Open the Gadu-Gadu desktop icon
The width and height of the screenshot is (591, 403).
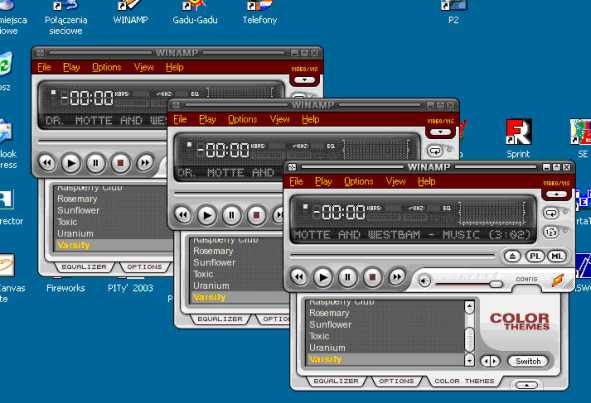point(194,12)
